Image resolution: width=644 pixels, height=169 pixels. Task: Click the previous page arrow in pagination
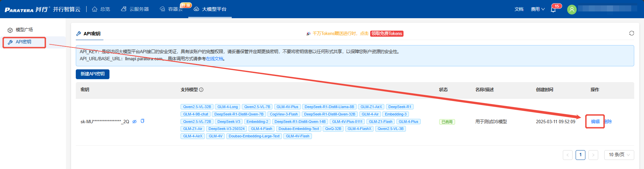pos(568,155)
